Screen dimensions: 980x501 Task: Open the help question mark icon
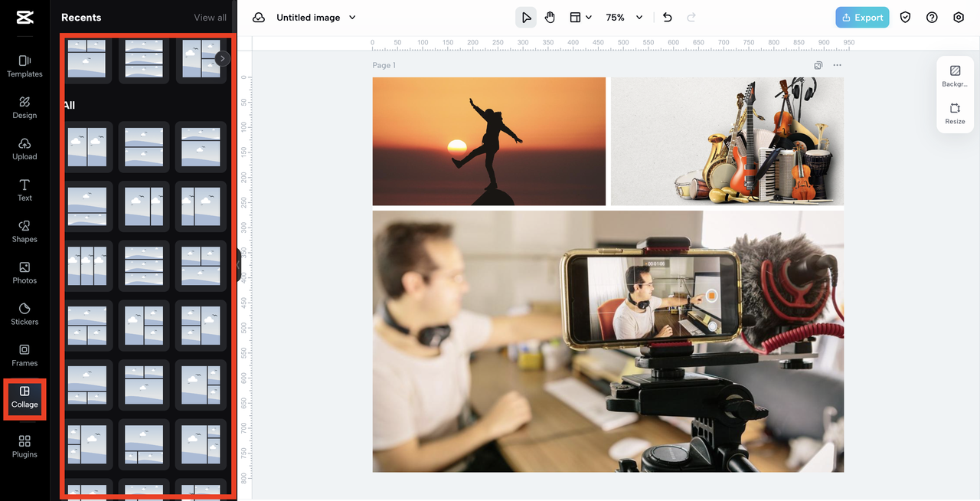932,18
